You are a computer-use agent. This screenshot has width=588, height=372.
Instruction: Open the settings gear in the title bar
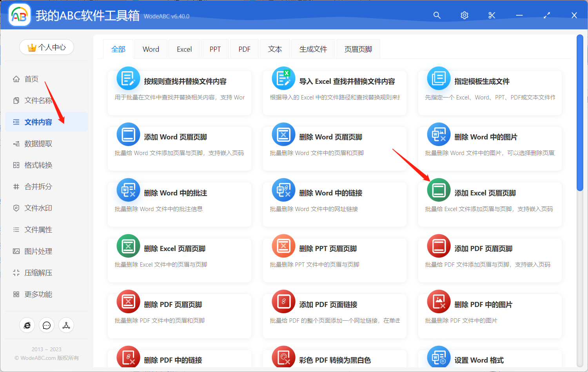[464, 15]
